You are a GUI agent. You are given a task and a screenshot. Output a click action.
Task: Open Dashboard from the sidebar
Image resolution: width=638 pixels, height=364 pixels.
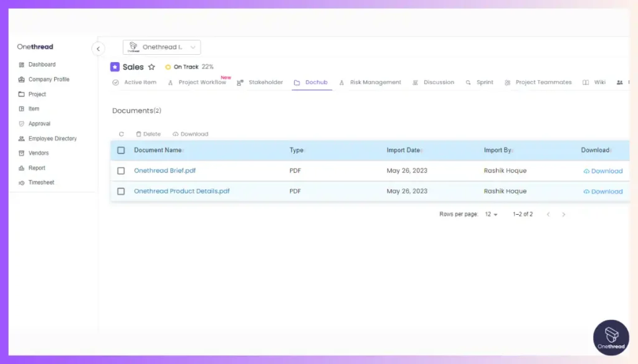42,65
